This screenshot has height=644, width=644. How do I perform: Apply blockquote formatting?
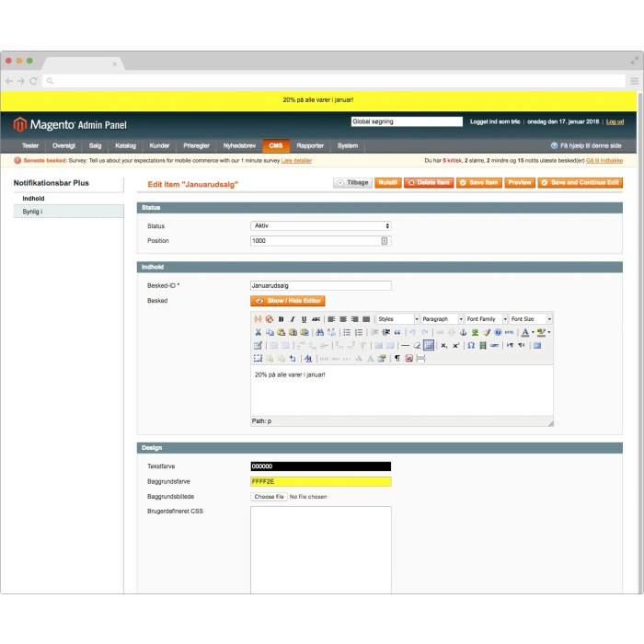397,332
